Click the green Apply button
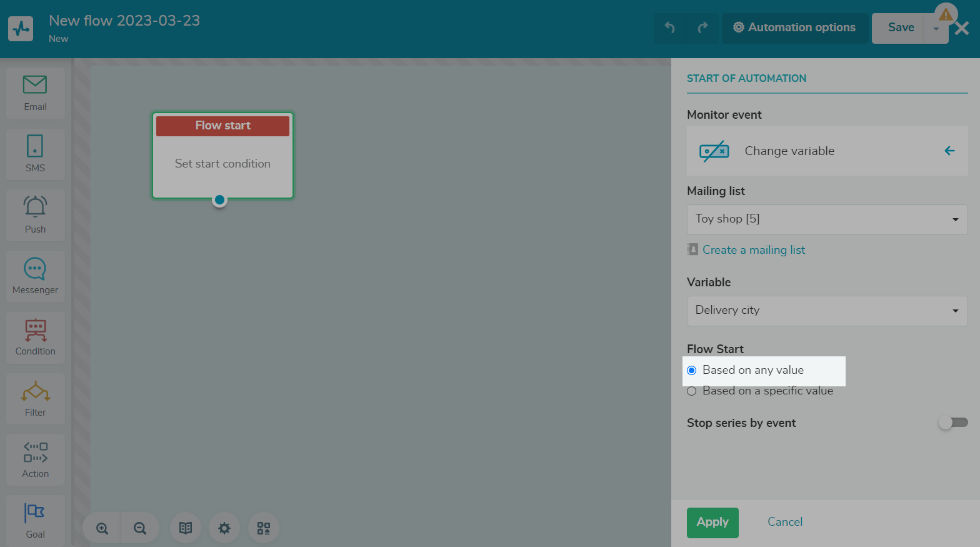980x547 pixels. [712, 523]
